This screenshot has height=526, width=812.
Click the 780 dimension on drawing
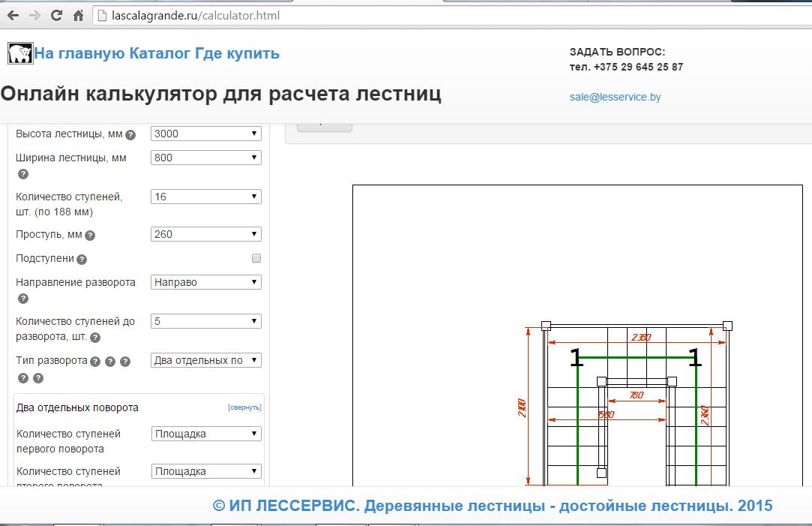tap(637, 395)
